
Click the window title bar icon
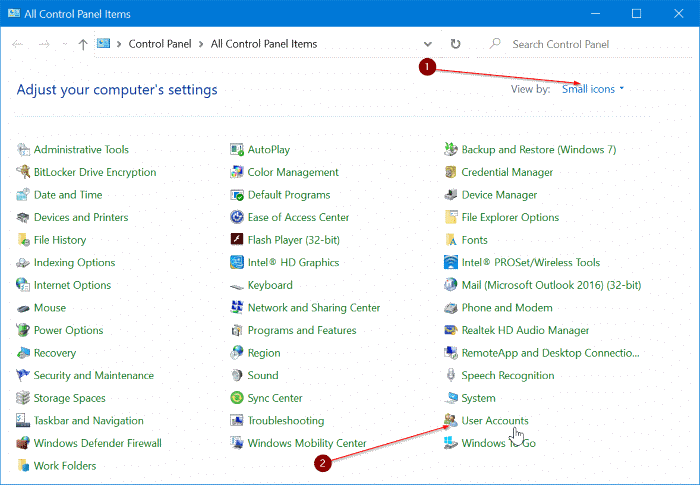coord(14,13)
